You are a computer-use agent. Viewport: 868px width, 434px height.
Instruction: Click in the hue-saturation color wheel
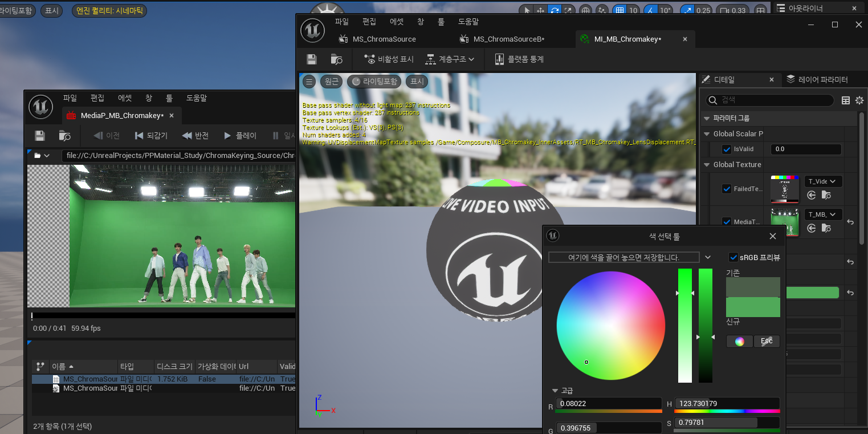[611, 326]
